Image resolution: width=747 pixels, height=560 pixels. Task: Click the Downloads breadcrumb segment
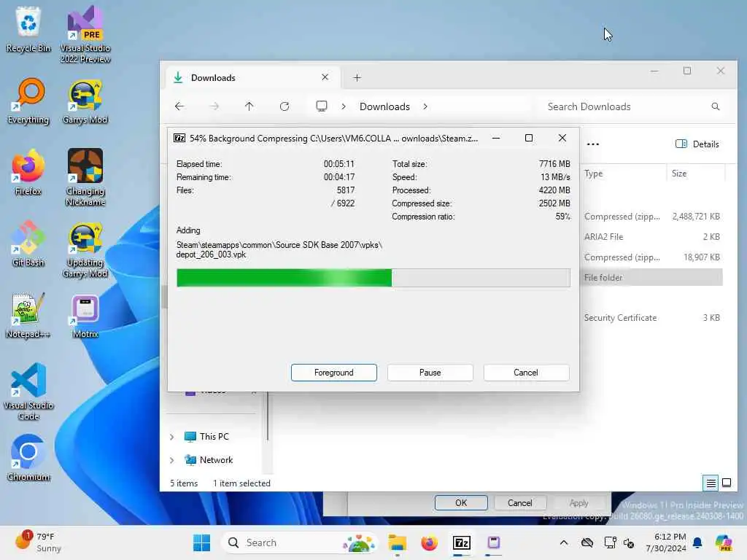click(x=384, y=106)
